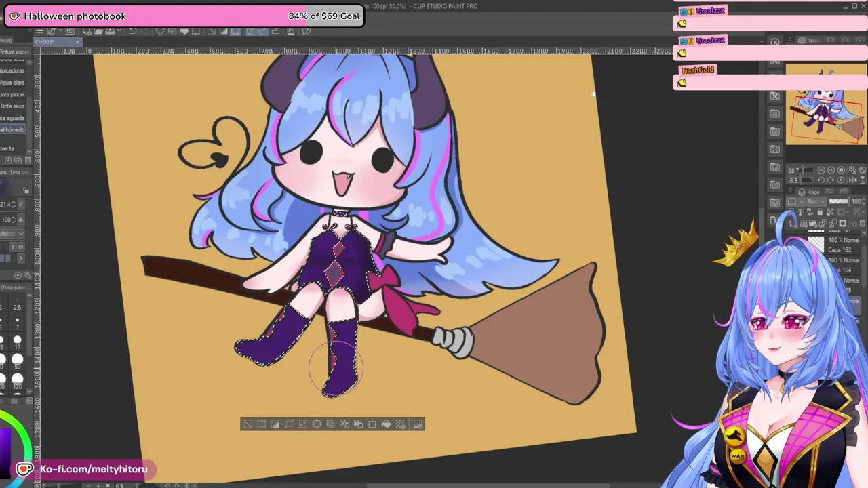Adjust layer opacity slider
The width and height of the screenshot is (868, 488).
[839, 201]
